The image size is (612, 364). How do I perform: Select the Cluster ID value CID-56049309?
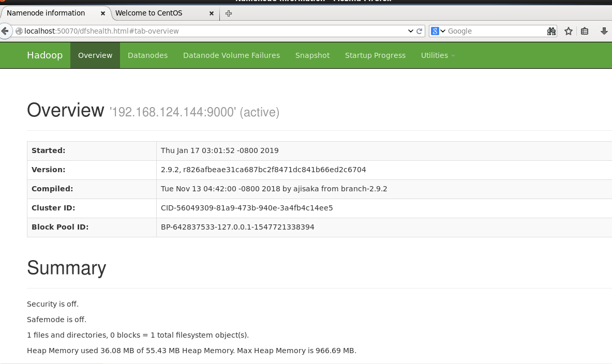point(247,208)
